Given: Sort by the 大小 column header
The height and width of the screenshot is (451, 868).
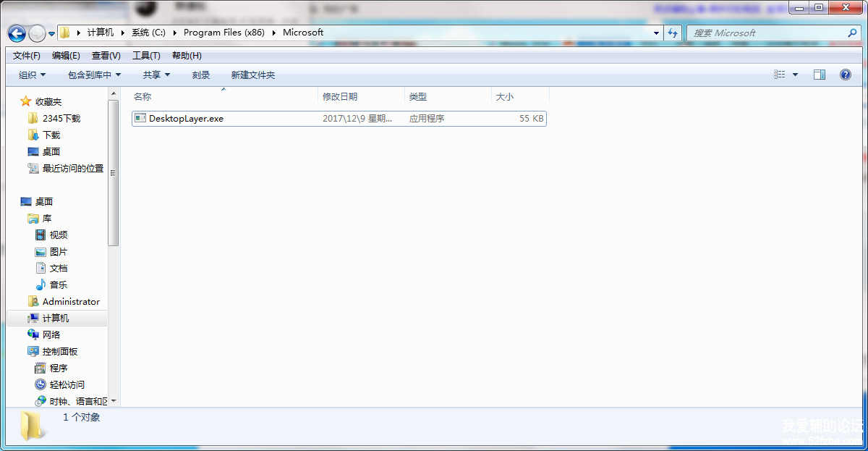Looking at the screenshot, I should (x=520, y=96).
